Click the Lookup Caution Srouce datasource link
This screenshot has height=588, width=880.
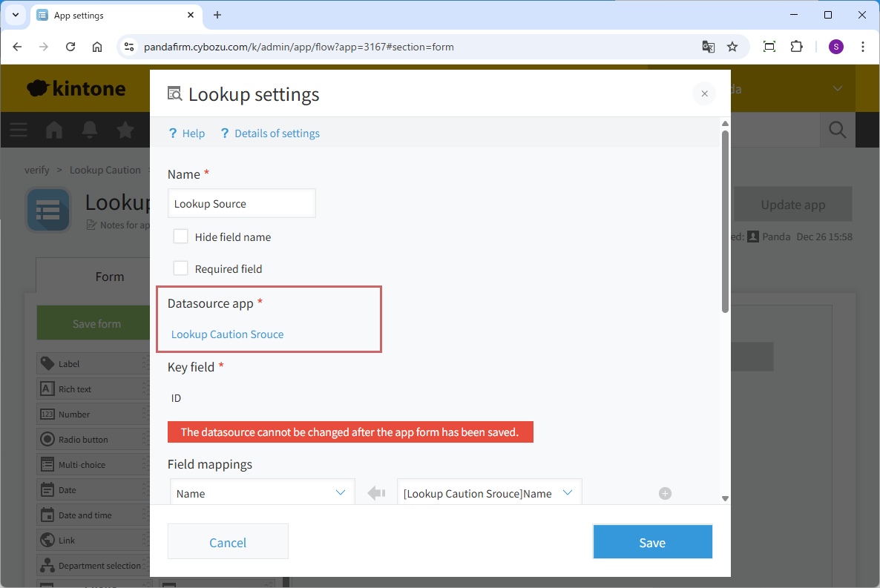(x=227, y=334)
